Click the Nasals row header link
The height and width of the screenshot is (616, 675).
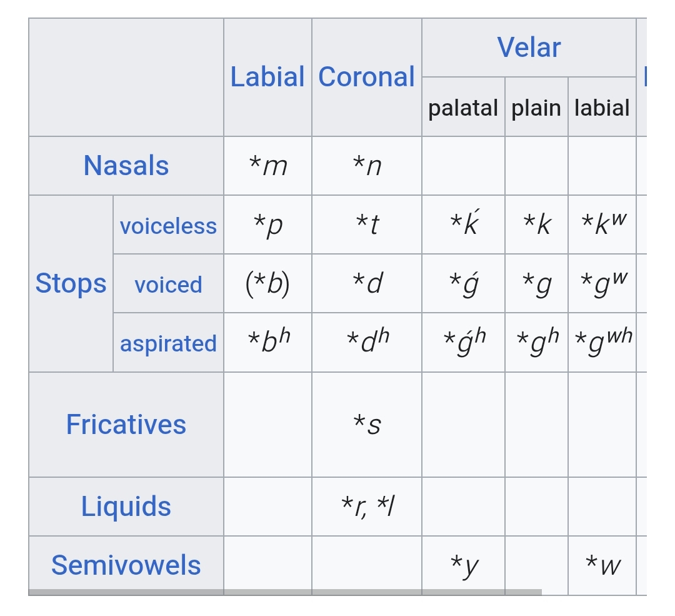point(126,166)
